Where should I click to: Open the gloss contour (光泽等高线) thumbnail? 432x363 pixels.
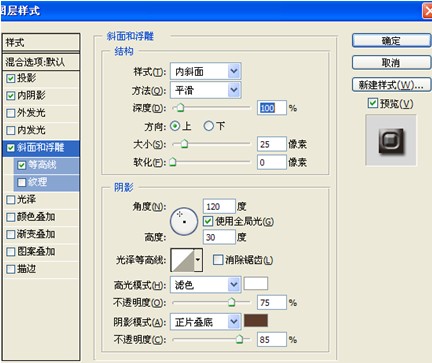click(x=182, y=260)
